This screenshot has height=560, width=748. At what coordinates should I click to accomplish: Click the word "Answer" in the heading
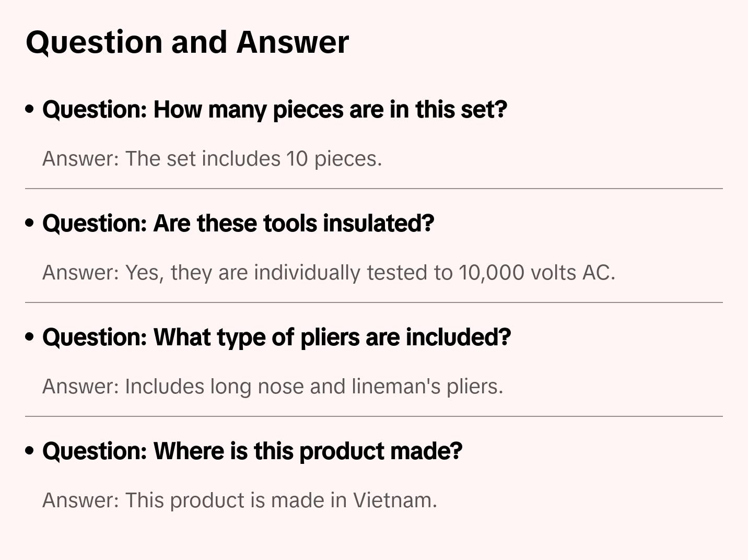(x=293, y=42)
